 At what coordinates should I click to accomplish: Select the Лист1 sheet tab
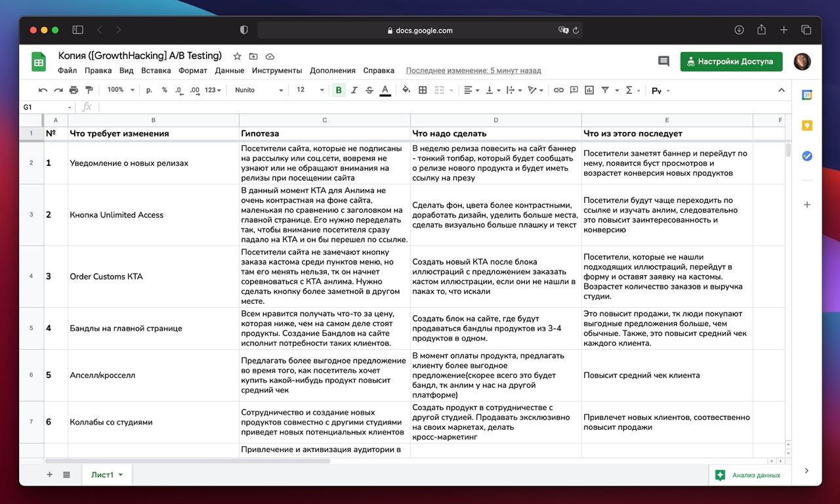pyautogui.click(x=107, y=474)
